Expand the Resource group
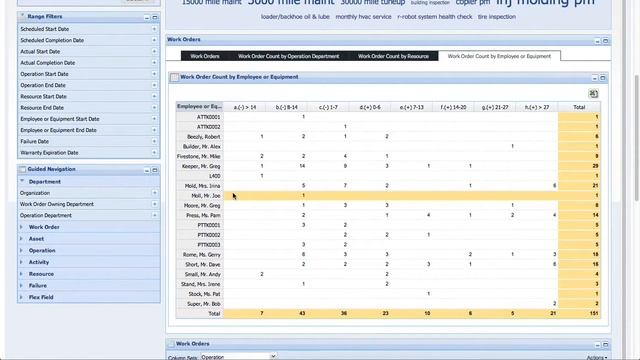This screenshot has height=360, width=640. click(22, 274)
